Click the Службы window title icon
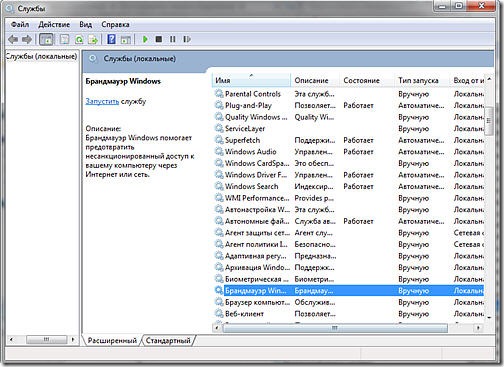This screenshot has height=367, width=504. pyautogui.click(x=9, y=8)
